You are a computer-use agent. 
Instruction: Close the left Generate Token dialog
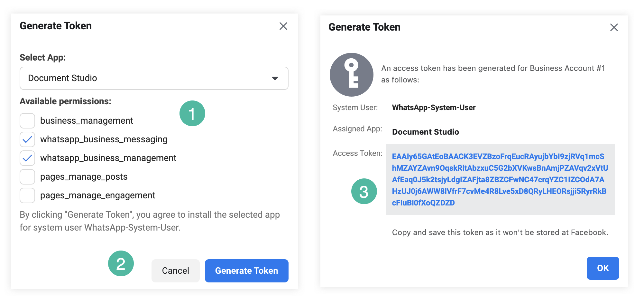tap(283, 26)
